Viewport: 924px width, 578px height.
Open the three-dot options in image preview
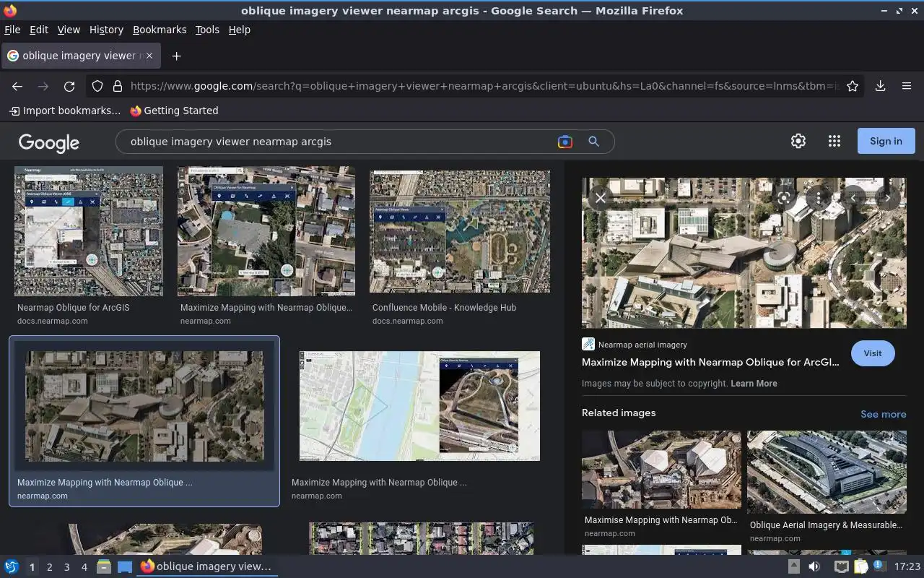pyautogui.click(x=819, y=197)
